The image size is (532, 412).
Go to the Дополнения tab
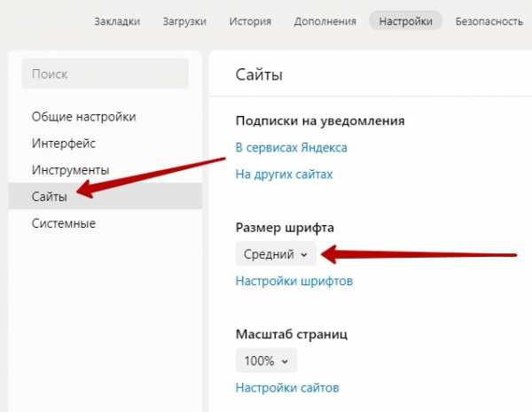[325, 21]
